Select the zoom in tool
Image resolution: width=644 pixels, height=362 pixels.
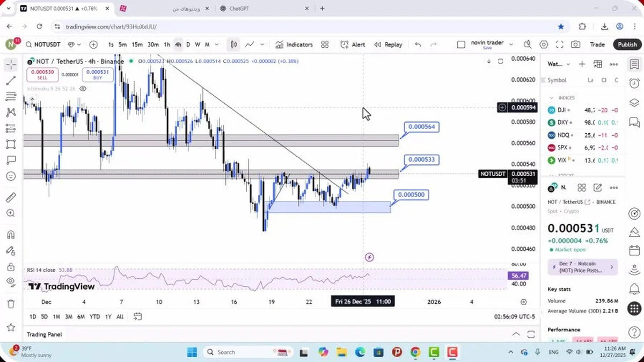tap(11, 213)
